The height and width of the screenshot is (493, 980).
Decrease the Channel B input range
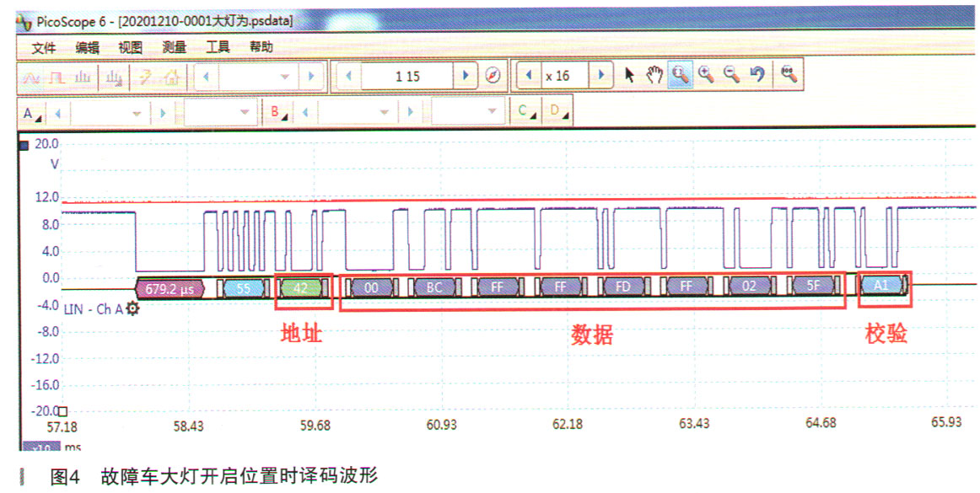[x=305, y=113]
